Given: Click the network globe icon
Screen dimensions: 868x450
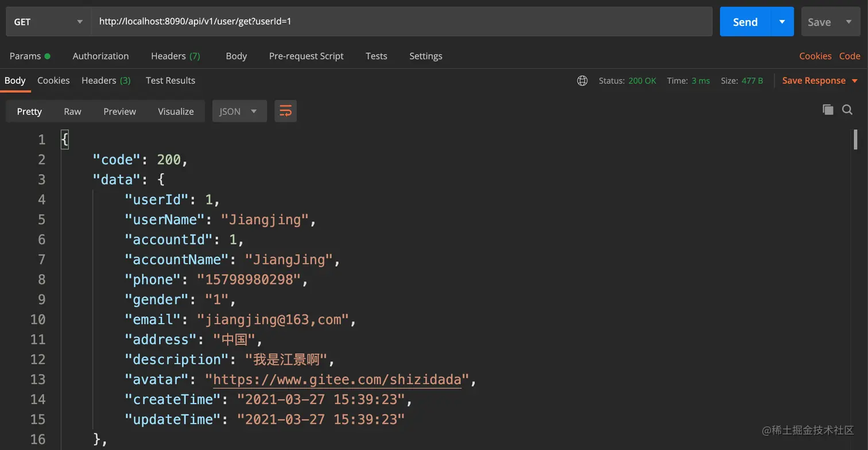Looking at the screenshot, I should click(582, 80).
